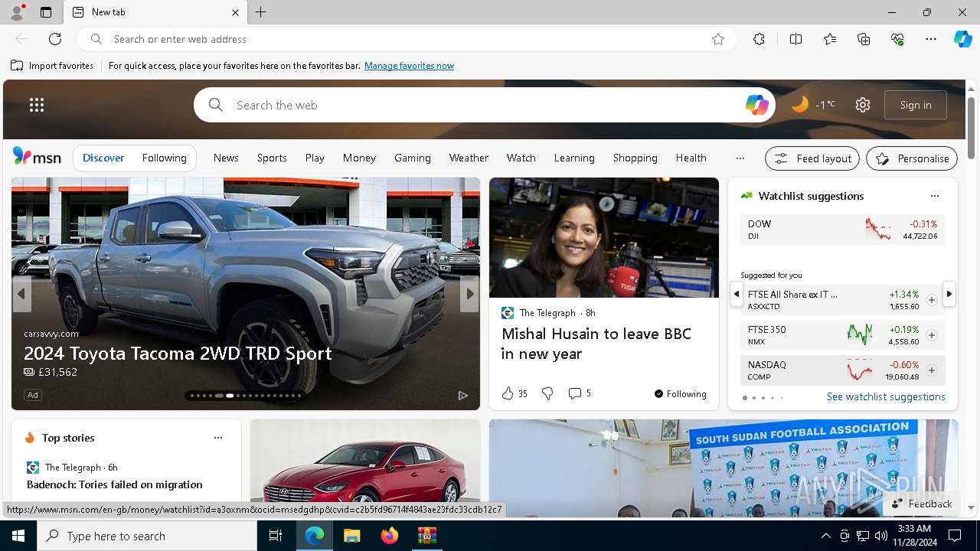Go to next carousel slide arrow
Screen dimensions: 980x551
[x=470, y=294]
